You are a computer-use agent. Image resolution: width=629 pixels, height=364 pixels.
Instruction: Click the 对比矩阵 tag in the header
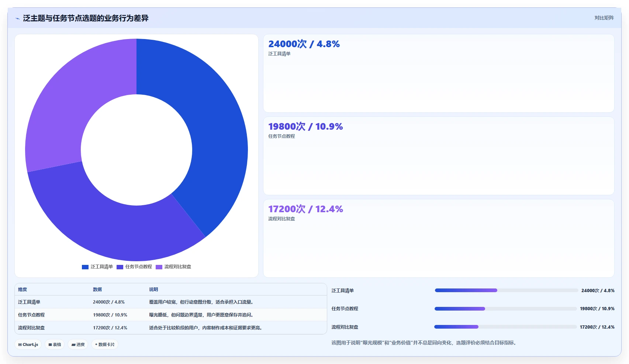pos(604,18)
